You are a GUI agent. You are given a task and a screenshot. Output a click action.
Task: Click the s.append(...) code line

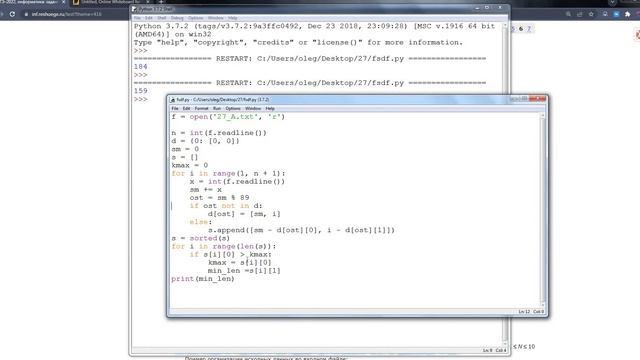point(301,230)
